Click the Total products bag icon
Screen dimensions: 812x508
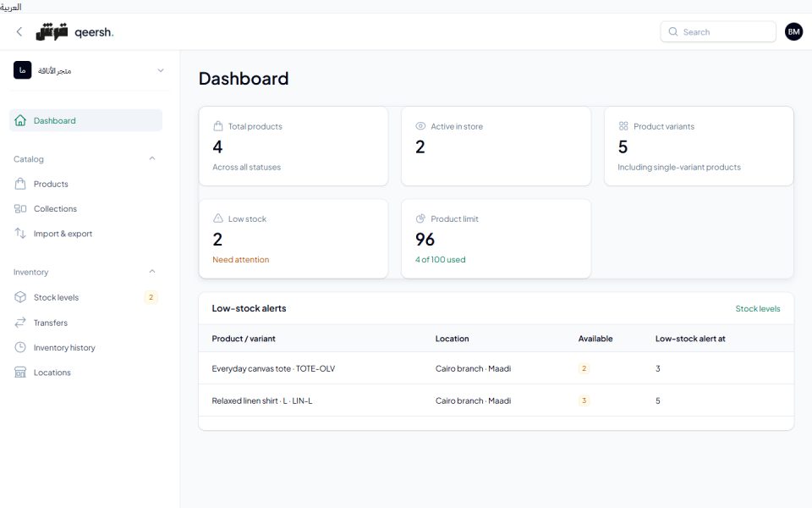click(218, 126)
